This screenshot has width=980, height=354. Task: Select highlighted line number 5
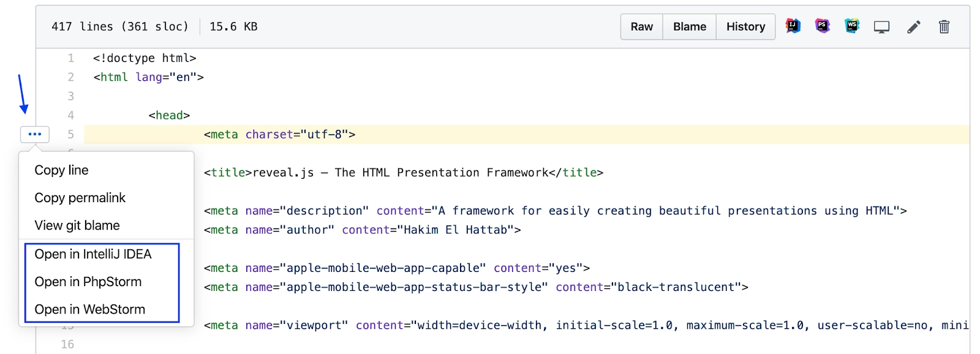tap(71, 134)
